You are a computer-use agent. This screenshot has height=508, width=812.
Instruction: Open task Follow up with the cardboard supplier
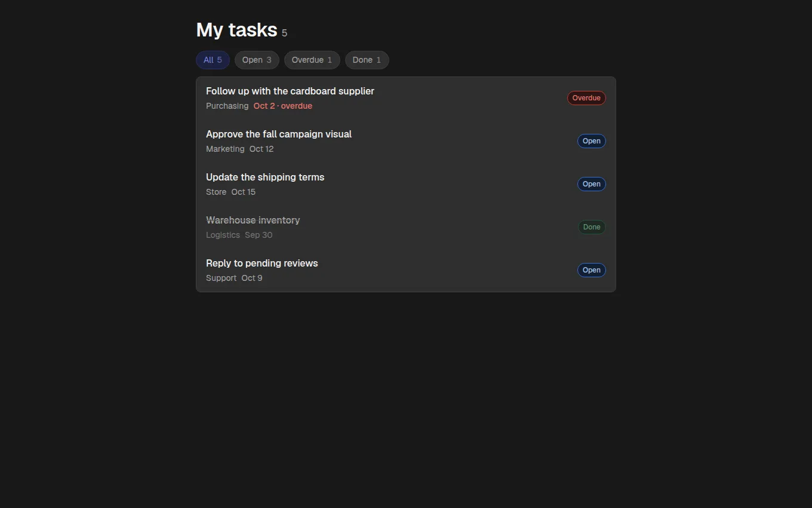(406, 98)
